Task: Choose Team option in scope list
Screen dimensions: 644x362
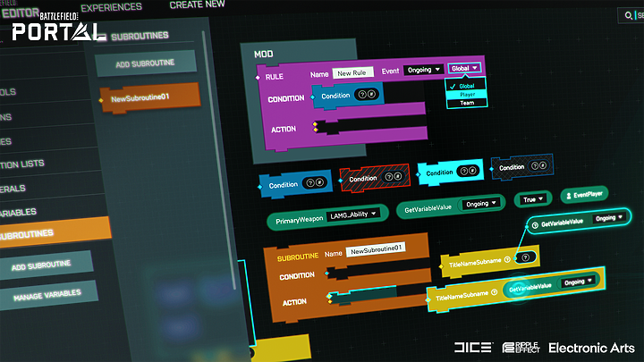Action: [x=467, y=103]
